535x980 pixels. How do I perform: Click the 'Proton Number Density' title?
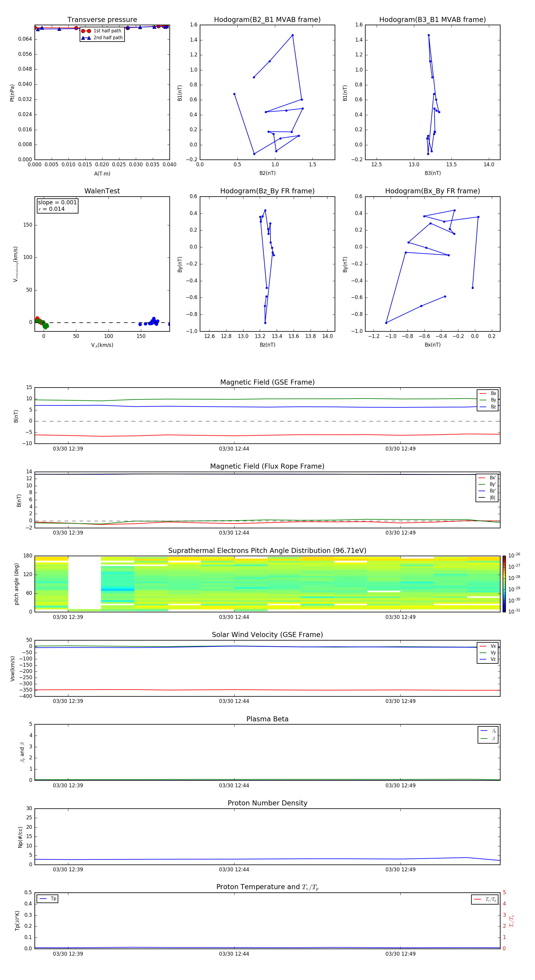pos(267,803)
